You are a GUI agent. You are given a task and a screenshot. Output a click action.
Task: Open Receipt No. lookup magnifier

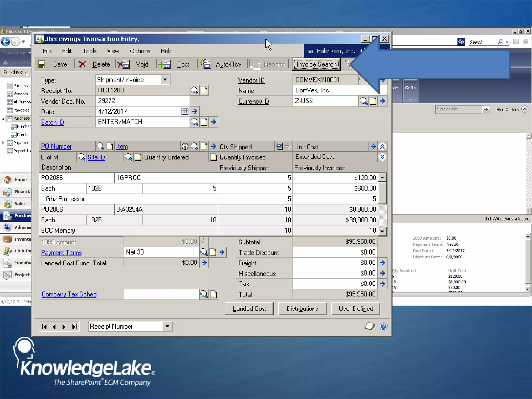tap(194, 90)
